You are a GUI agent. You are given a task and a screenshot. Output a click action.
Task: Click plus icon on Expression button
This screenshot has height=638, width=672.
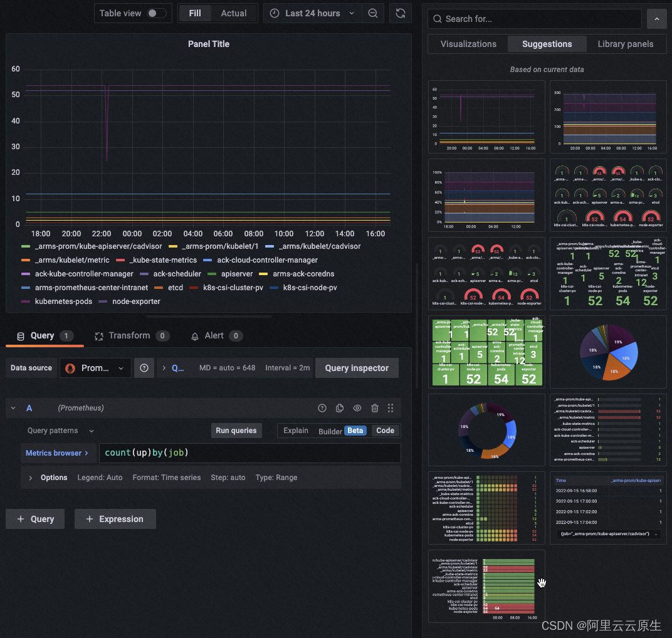(90, 519)
